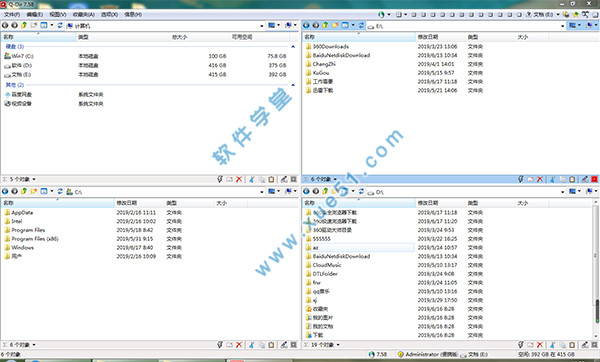Click tree view icon at right of 计算机 pane
This screenshot has width=600, height=362.
(289, 25)
